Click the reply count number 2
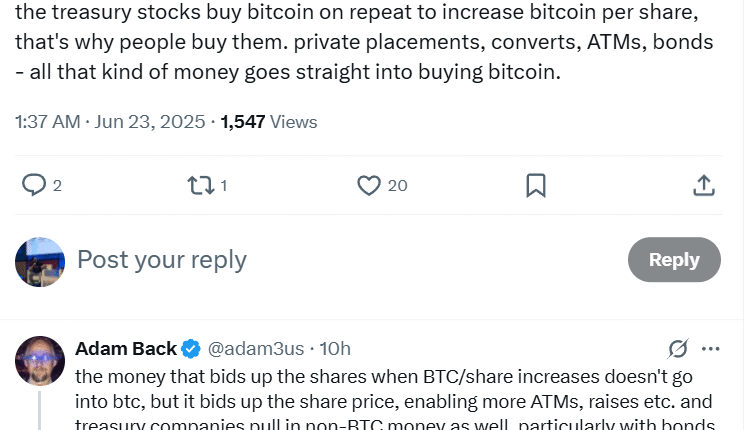Image resolution: width=745 pixels, height=430 pixels. pyautogui.click(x=57, y=186)
